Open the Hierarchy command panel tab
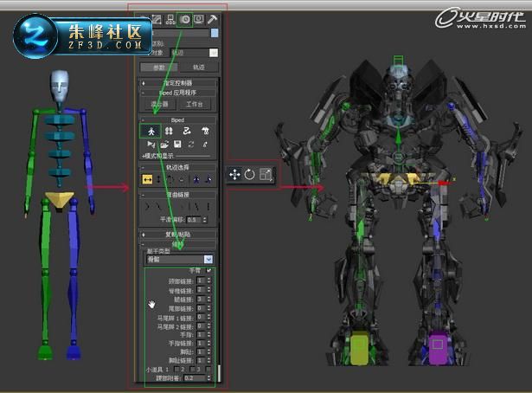 pos(170,19)
